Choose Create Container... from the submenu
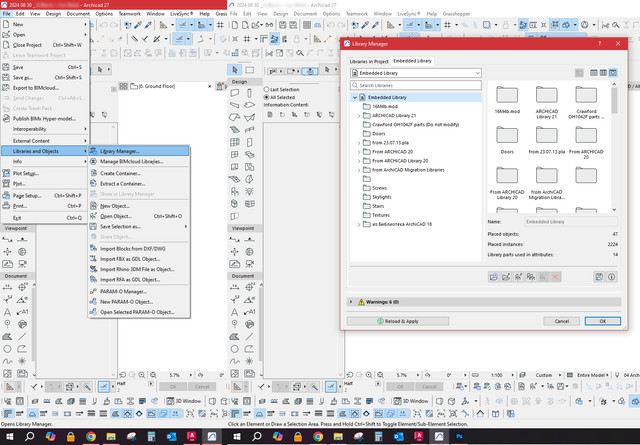 click(139, 174)
